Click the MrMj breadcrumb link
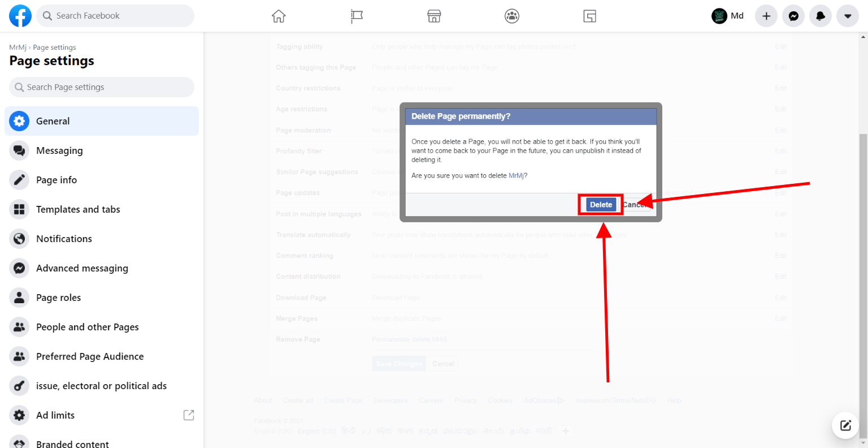 (18, 48)
